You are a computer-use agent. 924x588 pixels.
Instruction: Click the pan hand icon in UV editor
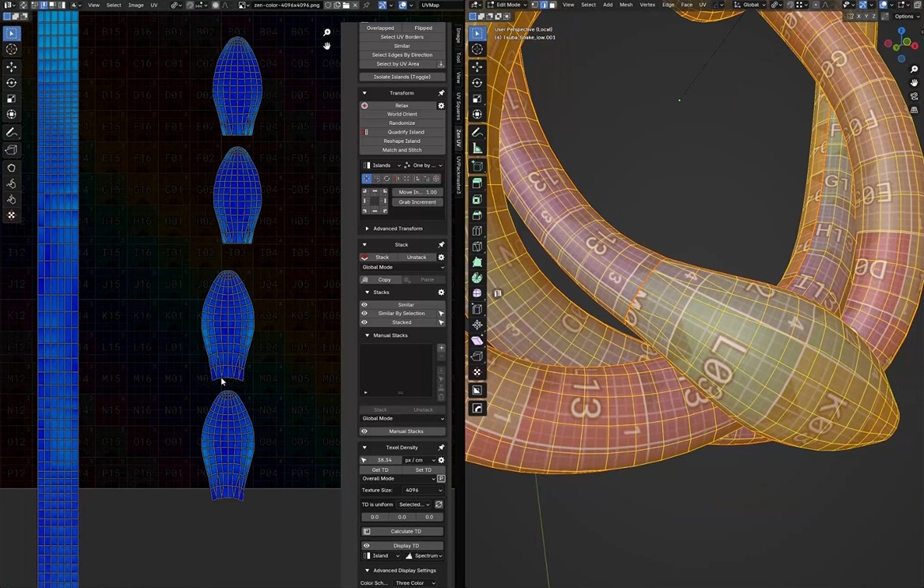326,46
